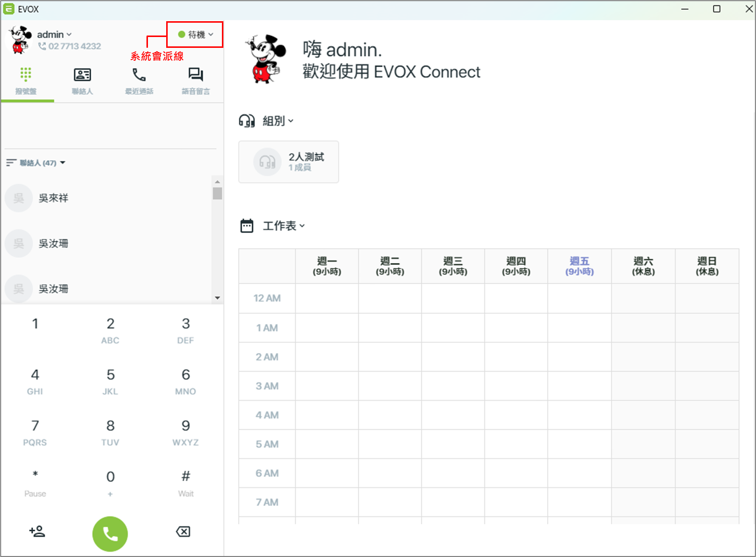Expand the 工作表 schedule dropdown
This screenshot has height=557, width=756.
284,226
